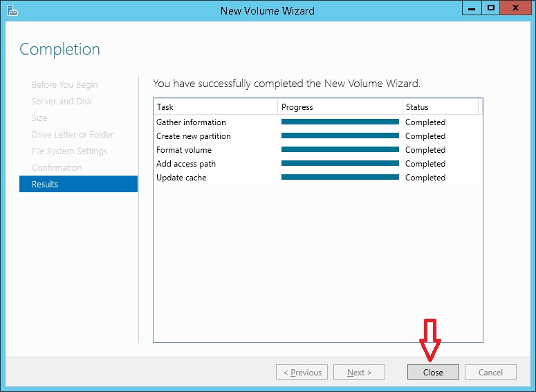This screenshot has height=392, width=536.
Task: Select the Add access path task
Action: [186, 164]
